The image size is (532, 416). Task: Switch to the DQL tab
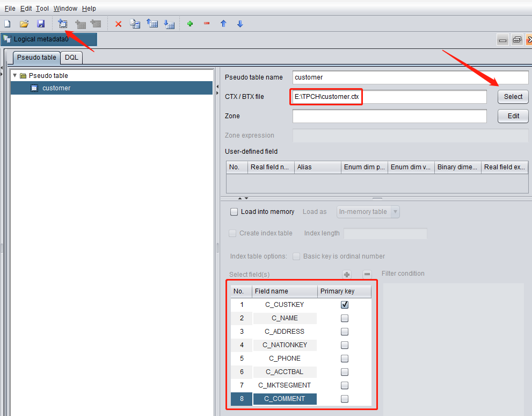(71, 58)
